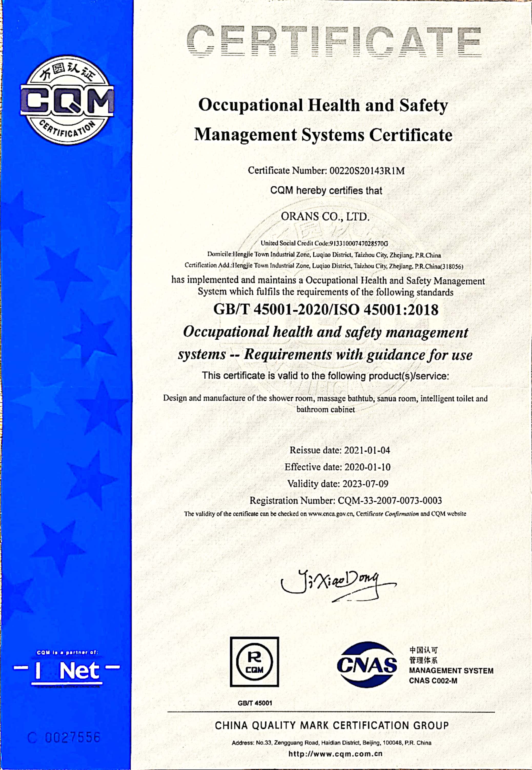Click the Effective date 2020-01-10 line

(x=337, y=467)
